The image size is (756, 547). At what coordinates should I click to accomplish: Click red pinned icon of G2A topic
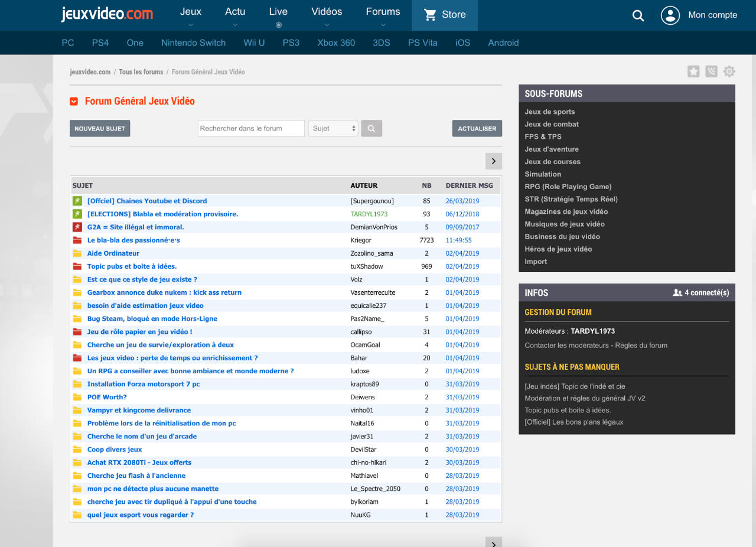77,227
